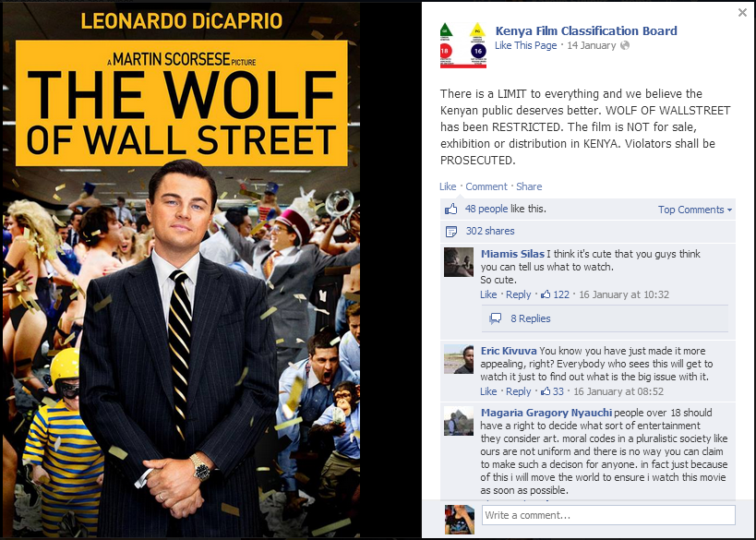The width and height of the screenshot is (756, 540).
Task: Reply to Miamis Silas's comment
Action: pos(518,294)
